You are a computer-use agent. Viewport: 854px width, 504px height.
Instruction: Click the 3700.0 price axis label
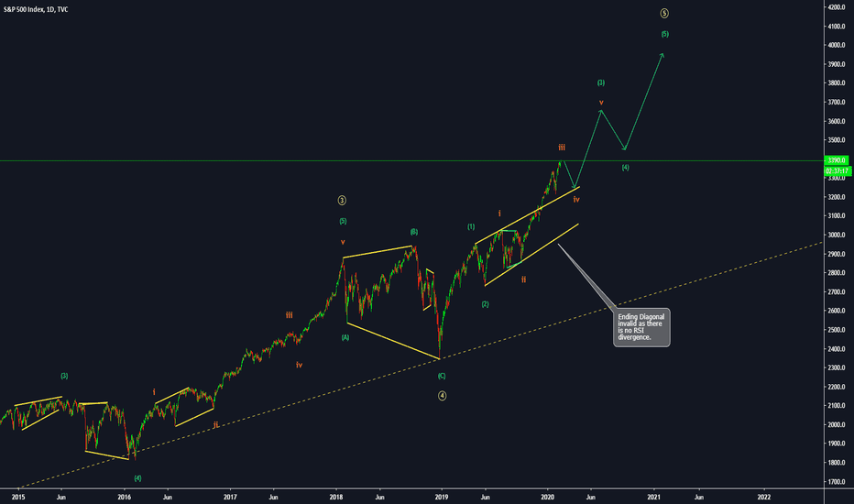[837, 102]
